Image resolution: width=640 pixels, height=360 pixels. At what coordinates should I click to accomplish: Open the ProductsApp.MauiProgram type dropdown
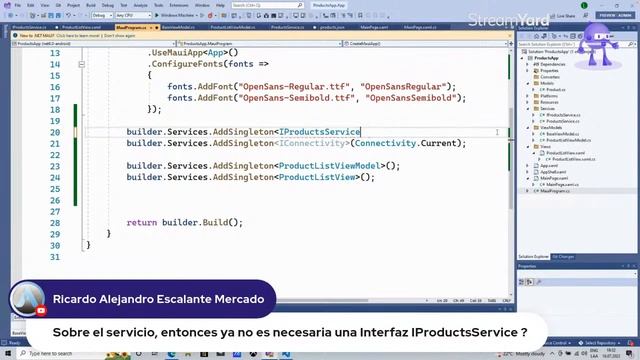point(260,43)
